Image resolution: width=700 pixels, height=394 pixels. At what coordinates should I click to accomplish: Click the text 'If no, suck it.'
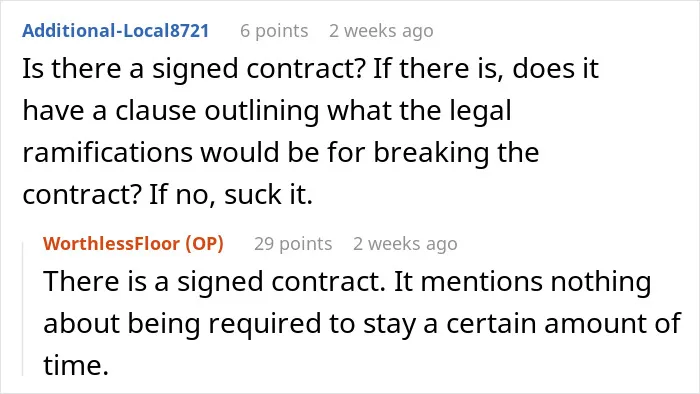tap(230, 195)
